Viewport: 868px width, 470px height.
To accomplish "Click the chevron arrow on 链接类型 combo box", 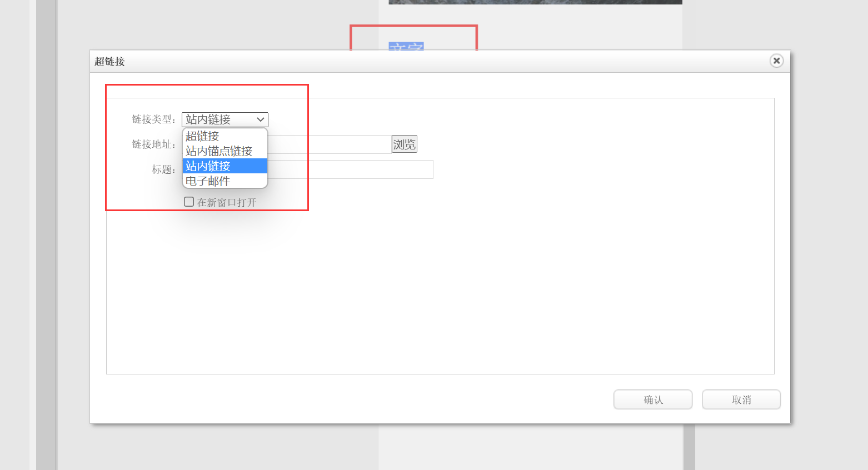I will (x=260, y=119).
